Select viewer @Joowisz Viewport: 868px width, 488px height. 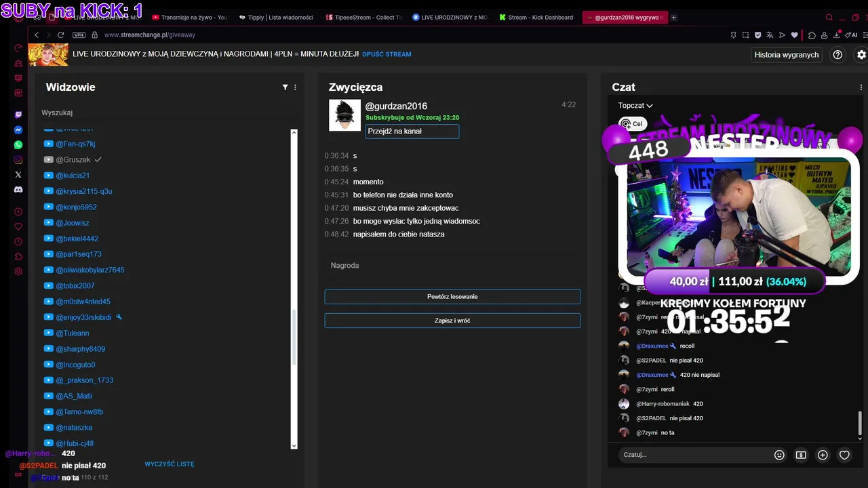tap(66, 223)
